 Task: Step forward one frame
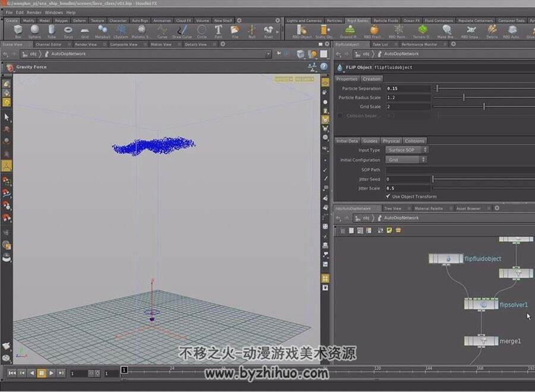point(61,373)
